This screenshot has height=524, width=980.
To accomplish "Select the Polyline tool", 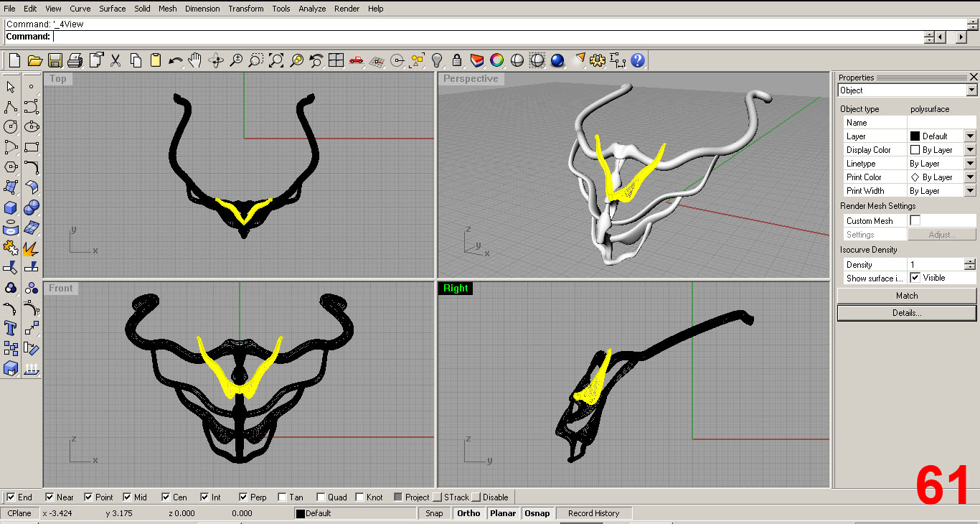I will pos(11,107).
